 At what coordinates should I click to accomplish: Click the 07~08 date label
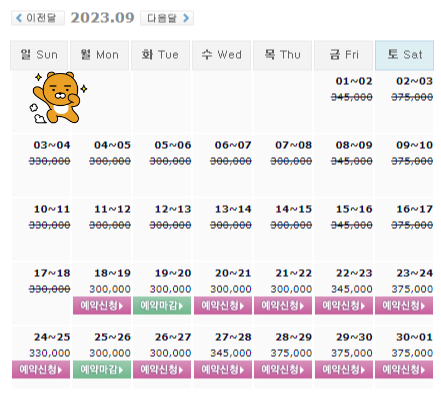(x=293, y=145)
